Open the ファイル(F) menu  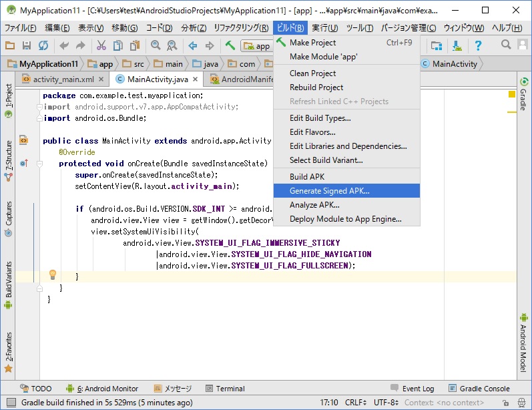(x=20, y=27)
